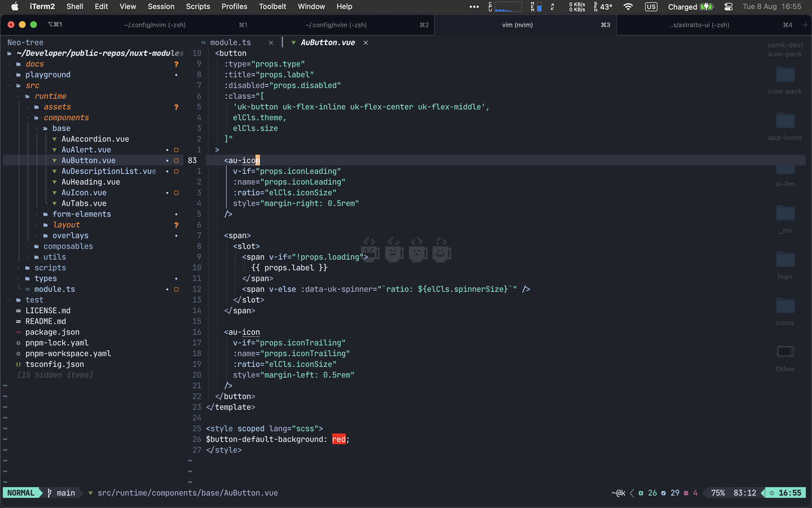Open the package.json file via its npm icon

(18, 331)
